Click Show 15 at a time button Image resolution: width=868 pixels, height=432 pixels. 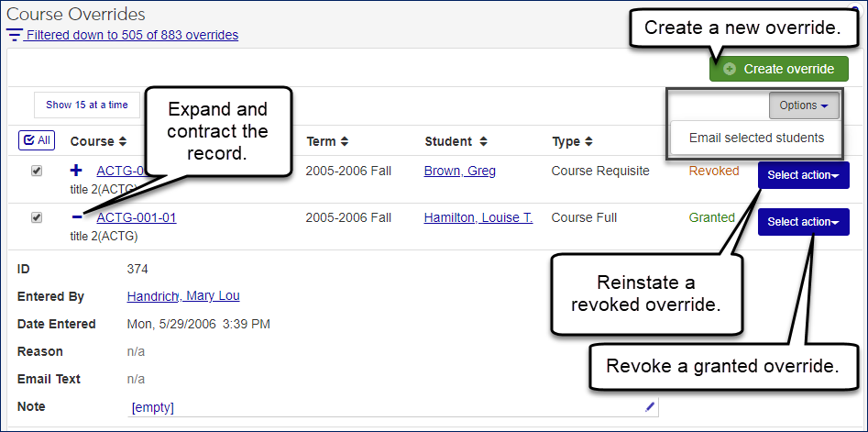click(87, 105)
